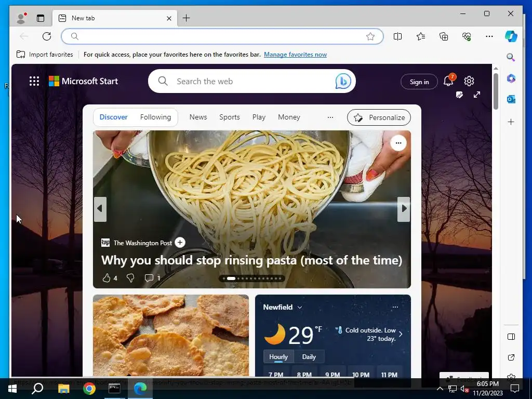Open Cold outside weather alert chevron

click(x=401, y=334)
